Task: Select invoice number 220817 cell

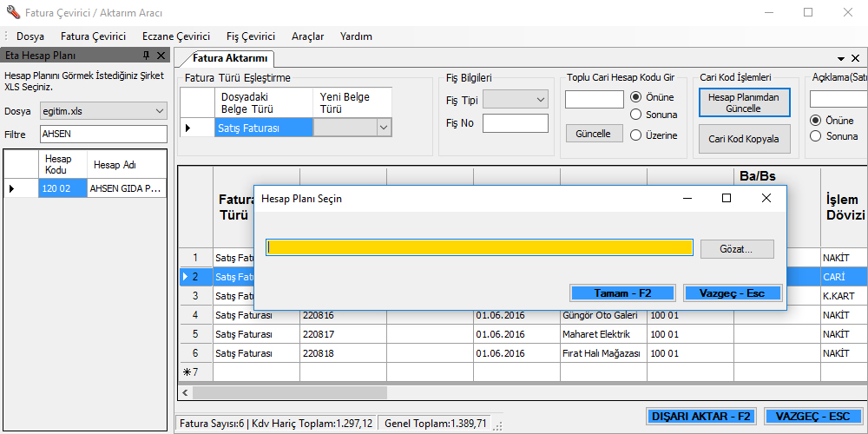Action: point(343,334)
